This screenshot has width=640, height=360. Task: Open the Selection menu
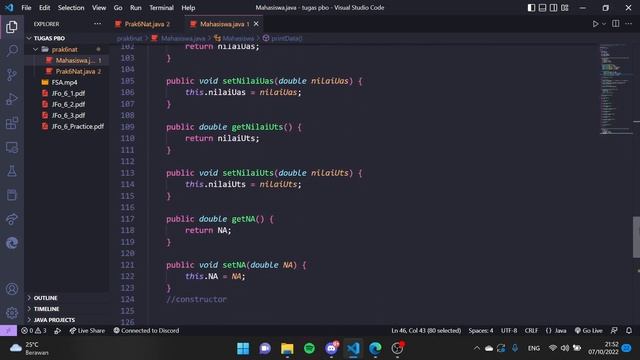(x=71, y=8)
